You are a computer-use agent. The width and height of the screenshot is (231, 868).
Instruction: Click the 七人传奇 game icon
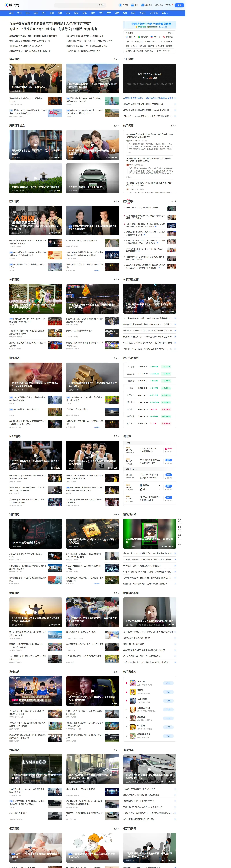click(133, 727)
